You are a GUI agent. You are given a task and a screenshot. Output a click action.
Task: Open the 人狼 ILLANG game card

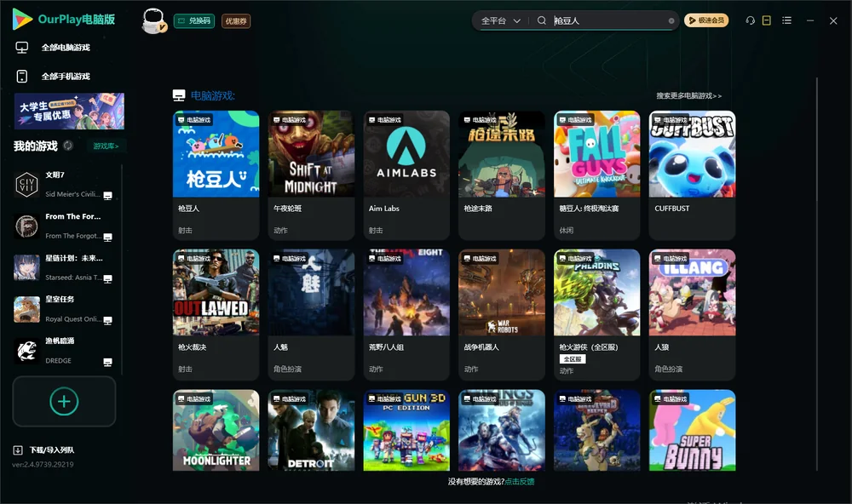coord(692,314)
